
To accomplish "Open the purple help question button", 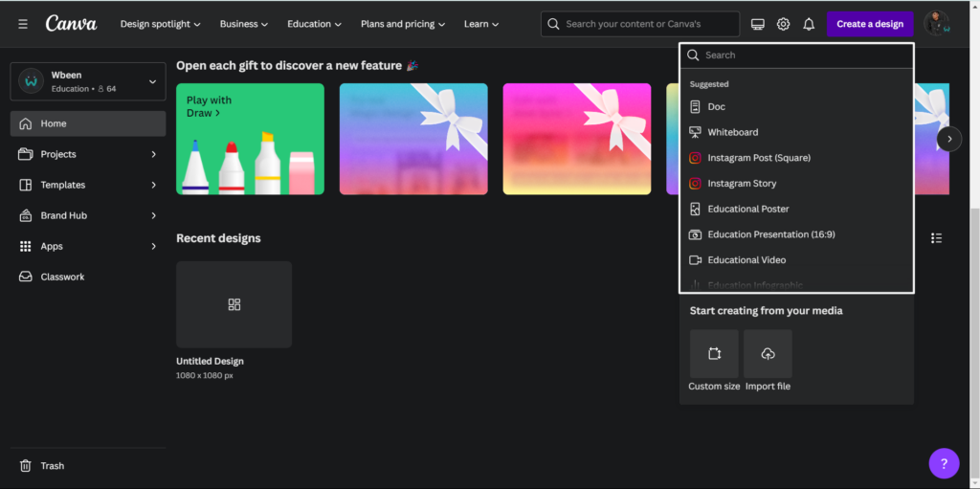I will 944,463.
